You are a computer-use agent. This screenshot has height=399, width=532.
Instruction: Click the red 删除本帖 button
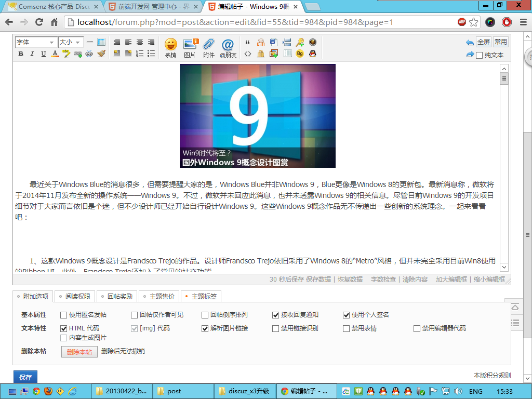79,352
